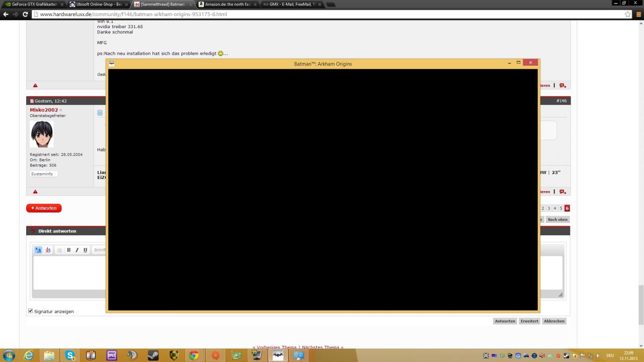Switch to Ubisoft Online-Shop tab
The image size is (644, 362).
click(x=98, y=4)
